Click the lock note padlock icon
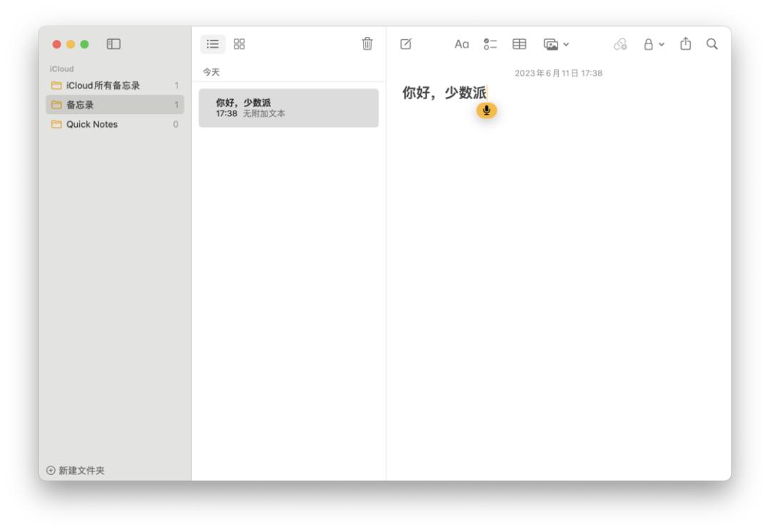Viewport: 770px width, 532px height. tap(648, 44)
